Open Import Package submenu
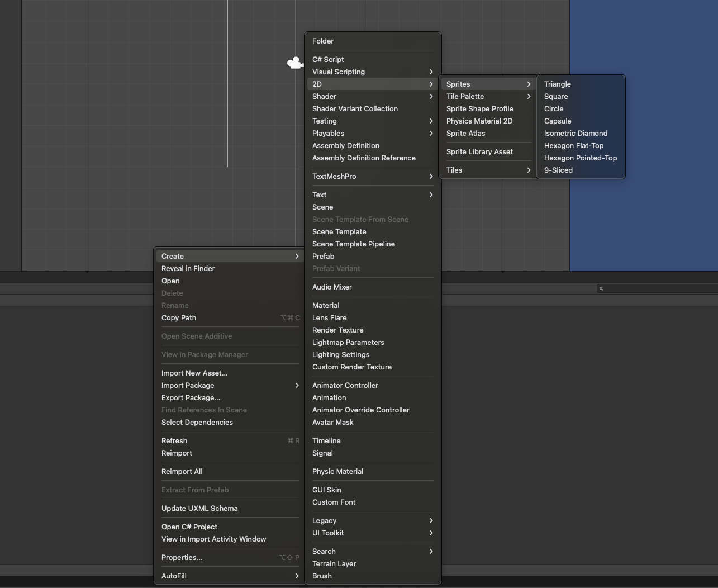 tap(230, 385)
